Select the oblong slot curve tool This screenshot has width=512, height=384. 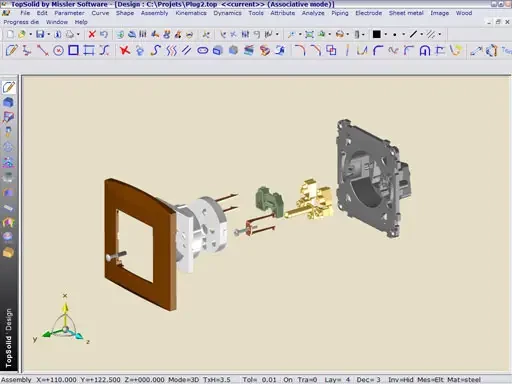click(x=203, y=50)
